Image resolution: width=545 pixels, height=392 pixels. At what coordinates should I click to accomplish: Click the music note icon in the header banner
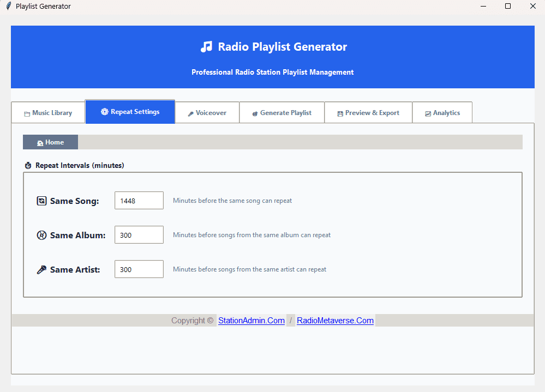[x=206, y=47]
